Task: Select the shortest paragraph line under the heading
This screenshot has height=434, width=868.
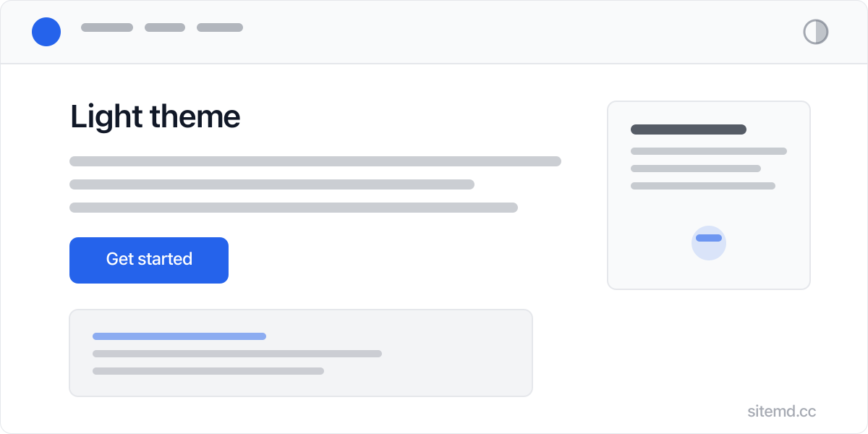Action: (x=272, y=184)
